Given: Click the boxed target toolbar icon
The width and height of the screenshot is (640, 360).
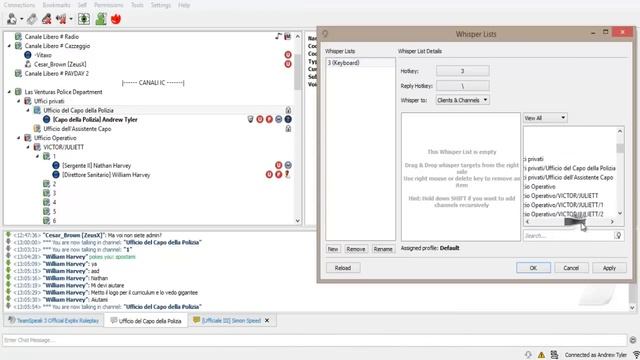Looking at the screenshot, I should (84, 19).
